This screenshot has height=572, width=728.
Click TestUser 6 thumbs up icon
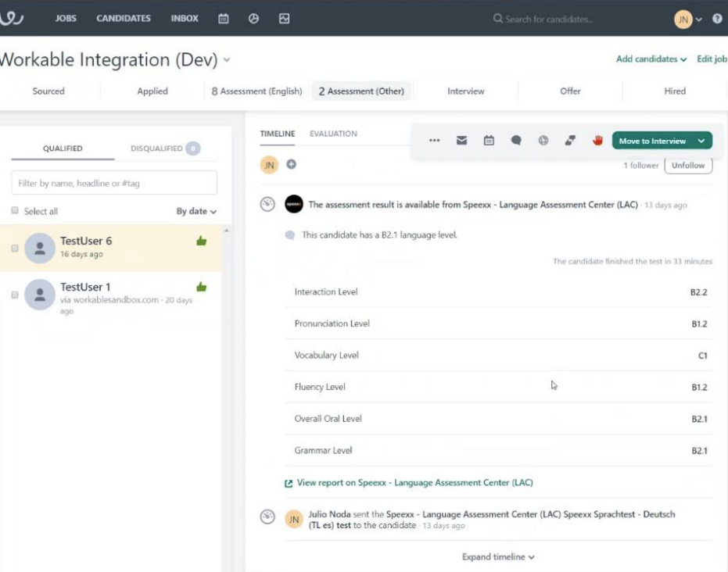pyautogui.click(x=201, y=241)
